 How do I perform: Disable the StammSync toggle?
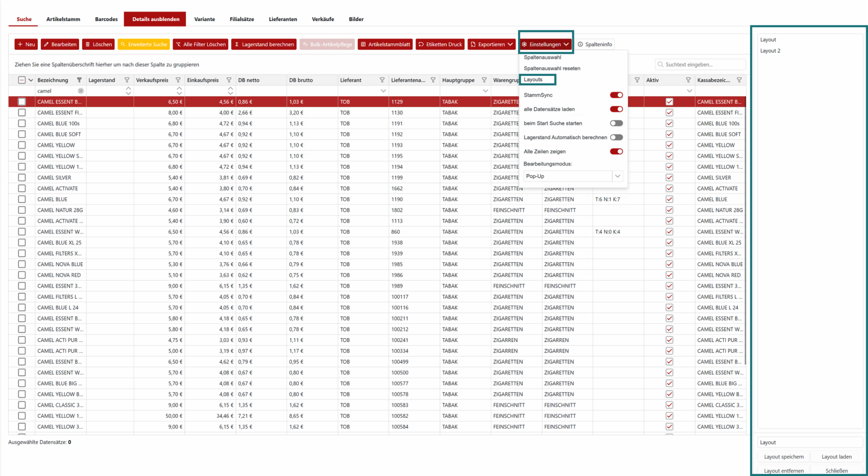coord(616,95)
